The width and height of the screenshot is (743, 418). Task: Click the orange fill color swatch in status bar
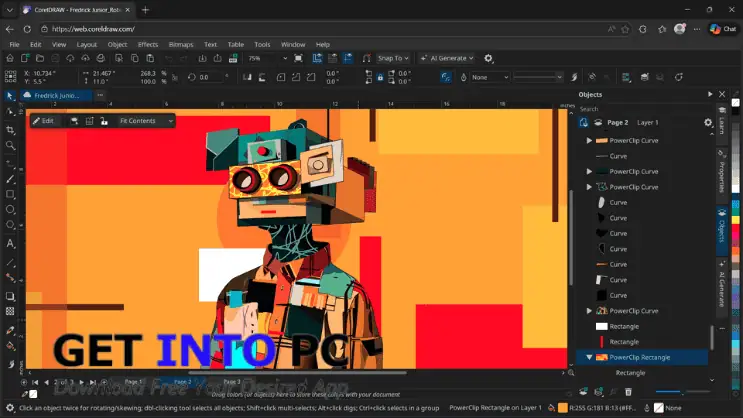pyautogui.click(x=563, y=408)
